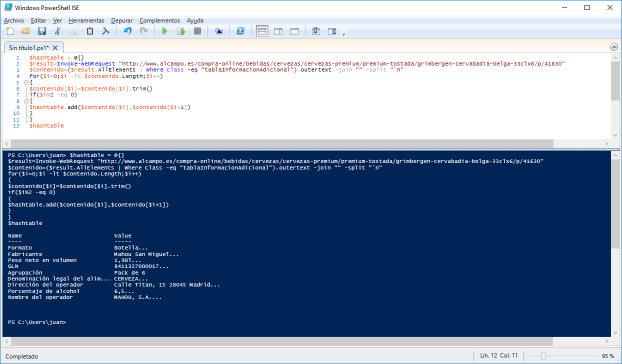
Task: Open the toolbar overflow options arrow
Action: [x=343, y=33]
